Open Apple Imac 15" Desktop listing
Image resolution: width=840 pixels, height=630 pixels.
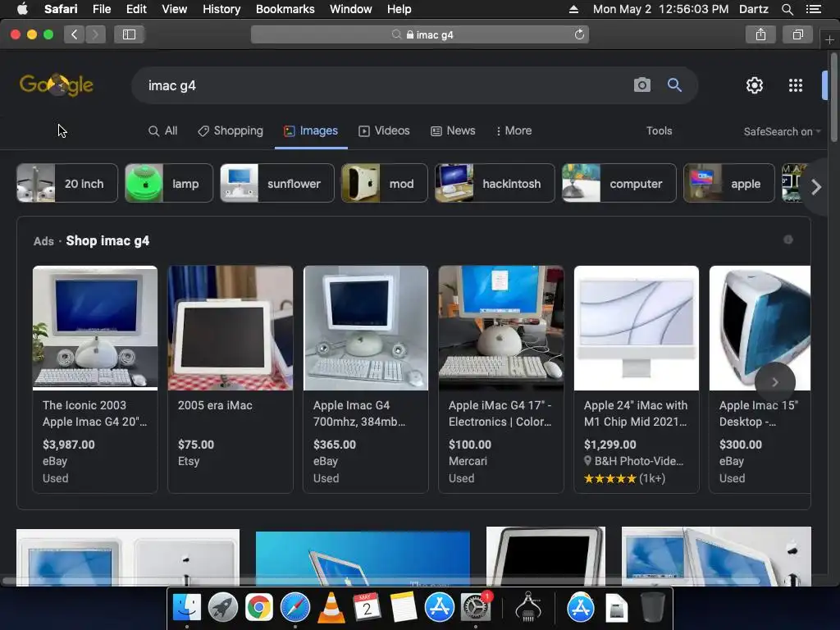tap(760, 379)
